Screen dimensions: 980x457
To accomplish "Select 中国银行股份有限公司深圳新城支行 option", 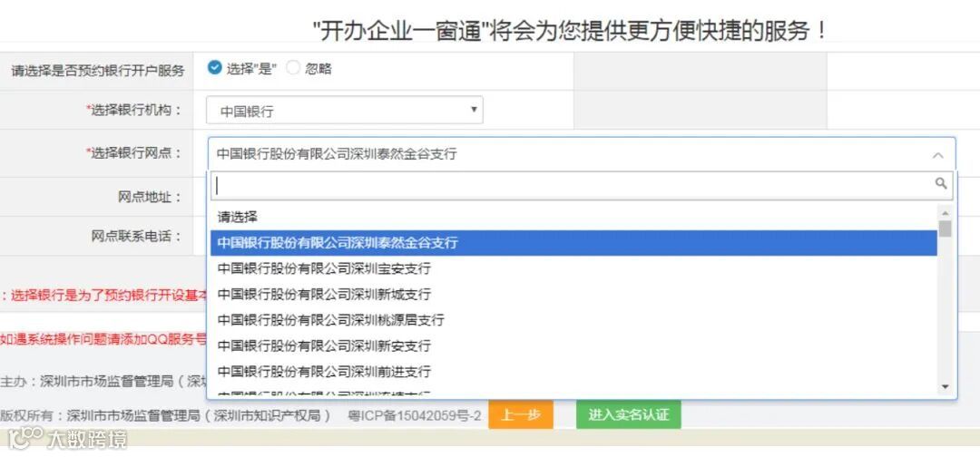I will (573, 294).
